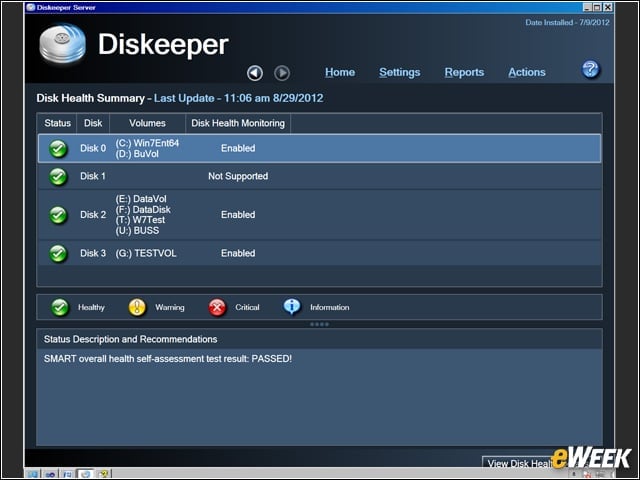Click Disk 2 healthy status checkmark
Image resolution: width=640 pixels, height=480 pixels.
[x=58, y=215]
